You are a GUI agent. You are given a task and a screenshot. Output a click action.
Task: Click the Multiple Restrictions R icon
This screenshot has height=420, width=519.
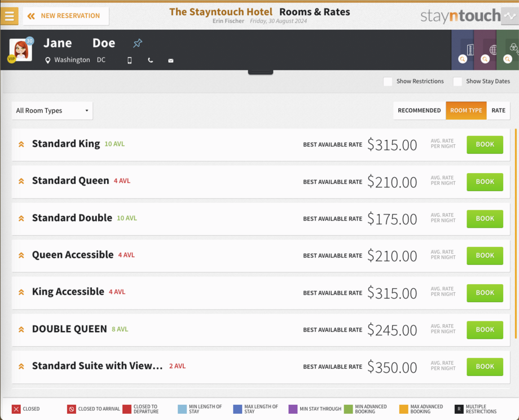[x=459, y=409]
